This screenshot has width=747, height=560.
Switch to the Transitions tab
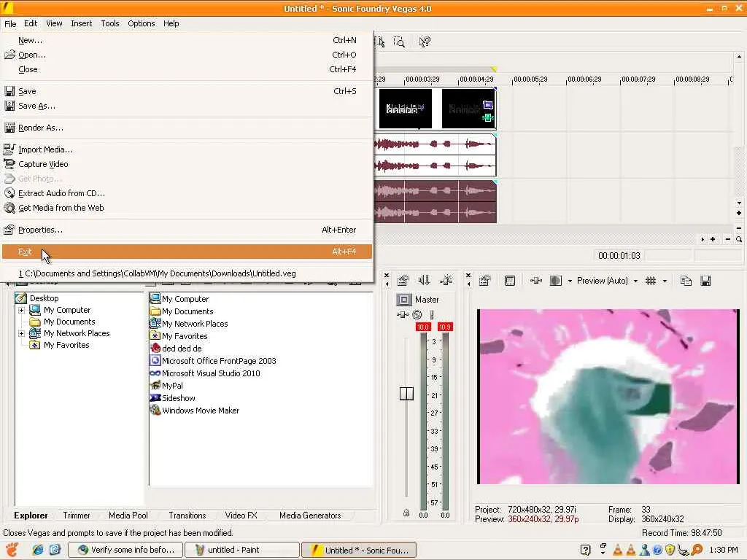click(187, 516)
